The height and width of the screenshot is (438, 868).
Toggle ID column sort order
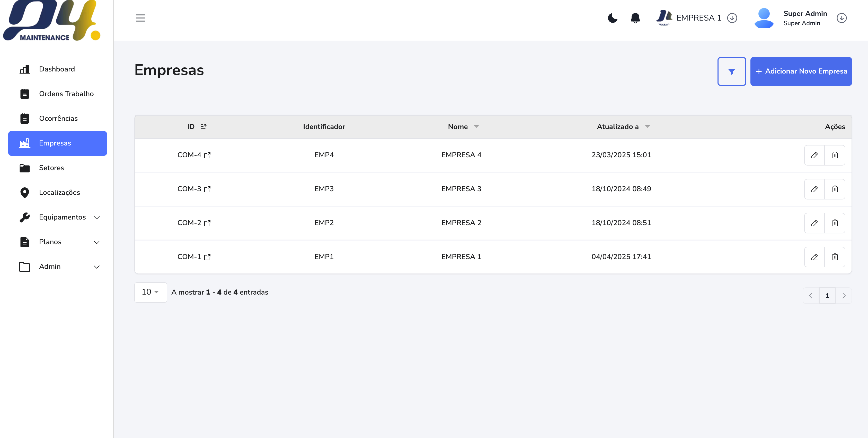pos(203,126)
